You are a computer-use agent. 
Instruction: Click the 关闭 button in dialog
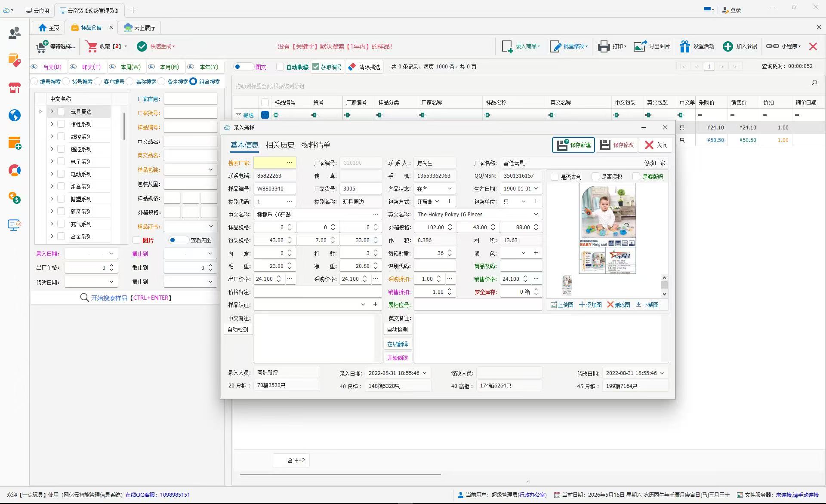click(656, 145)
